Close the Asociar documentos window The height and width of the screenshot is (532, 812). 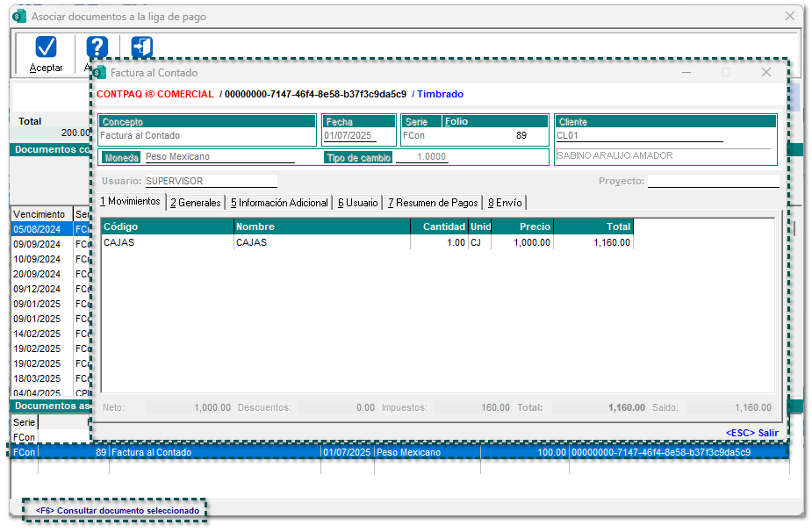pos(789,17)
